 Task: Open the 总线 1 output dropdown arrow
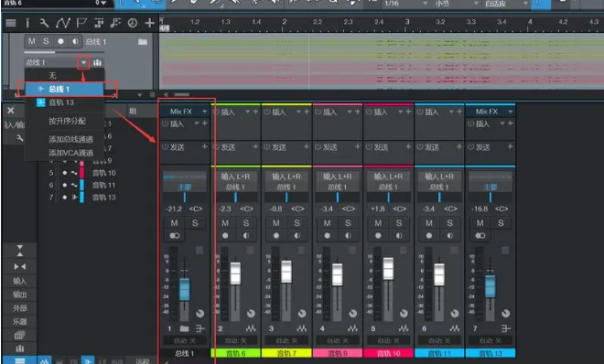(83, 62)
